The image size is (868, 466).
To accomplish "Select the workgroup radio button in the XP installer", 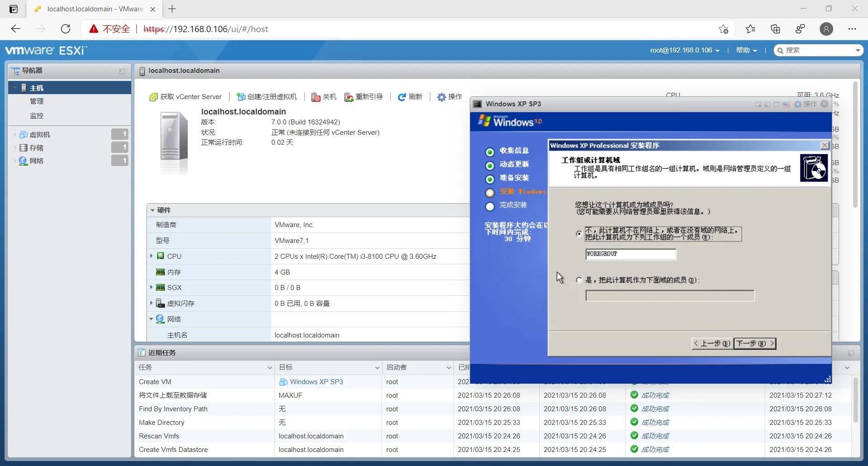I will coord(579,233).
